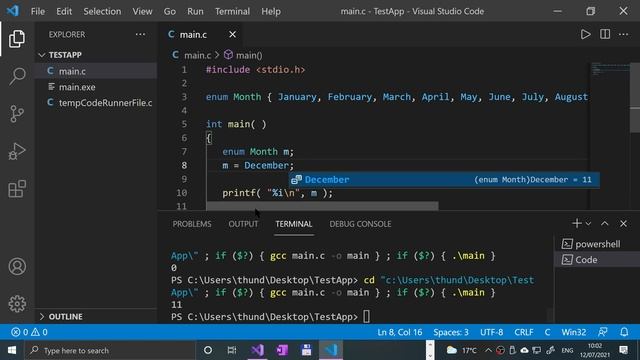The height and width of the screenshot is (360, 640).
Task: Open main.exe in the Explorer
Action: point(96,87)
